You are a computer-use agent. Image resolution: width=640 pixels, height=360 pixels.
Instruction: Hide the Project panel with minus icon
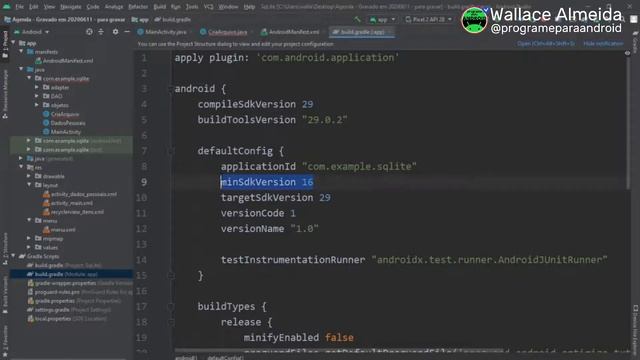pos(127,32)
